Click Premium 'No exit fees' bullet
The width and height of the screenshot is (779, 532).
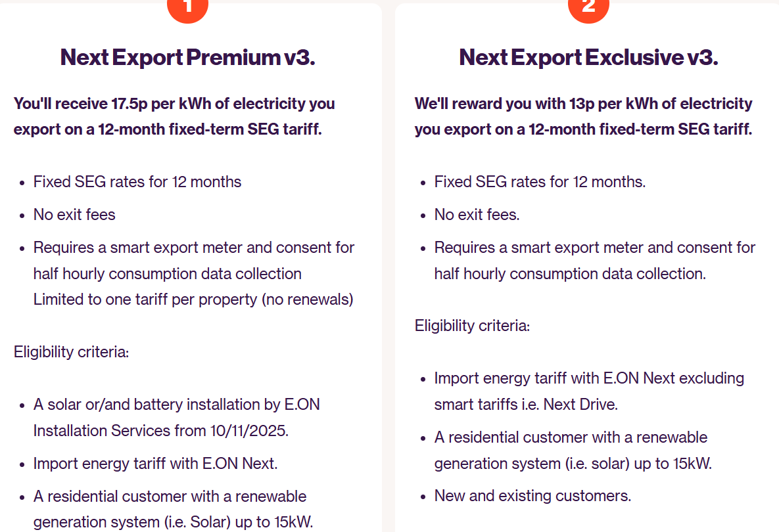tap(74, 214)
